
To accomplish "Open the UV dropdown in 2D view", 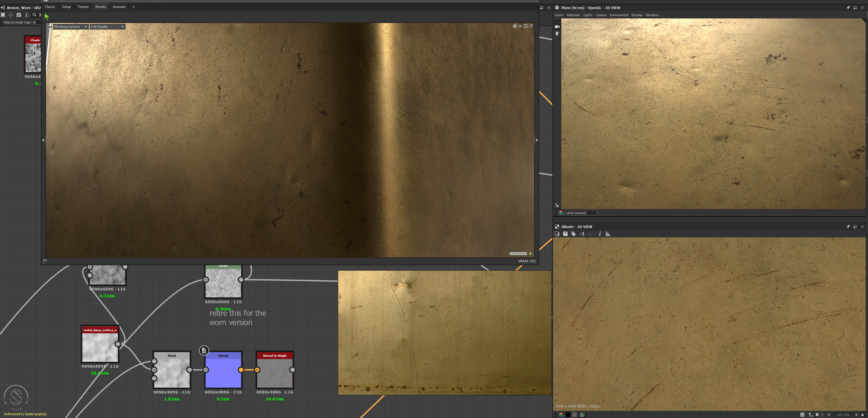I will tap(591, 234).
